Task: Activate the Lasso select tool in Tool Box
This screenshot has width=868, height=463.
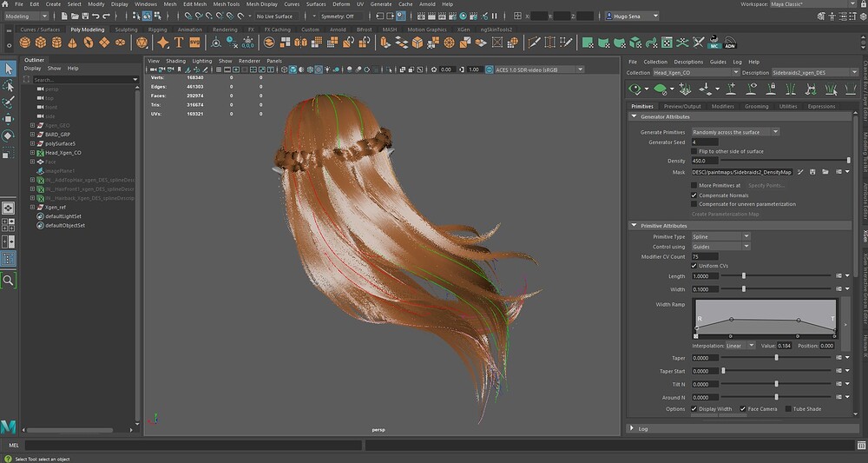Action: click(x=9, y=85)
